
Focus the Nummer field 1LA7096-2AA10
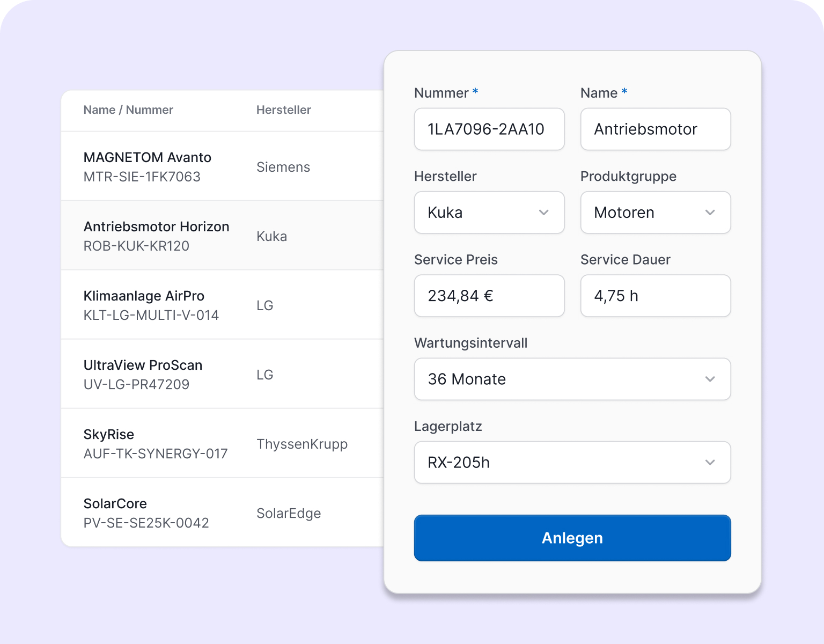pyautogui.click(x=489, y=129)
